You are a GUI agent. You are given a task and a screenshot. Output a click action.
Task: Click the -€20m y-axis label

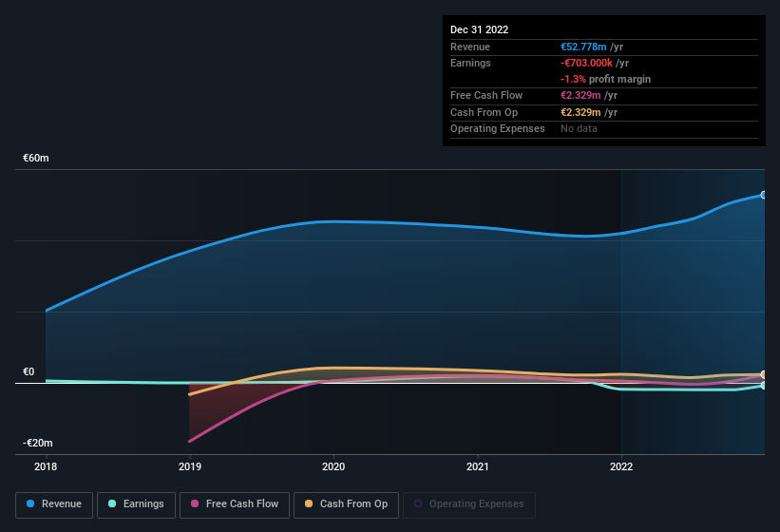pos(37,443)
